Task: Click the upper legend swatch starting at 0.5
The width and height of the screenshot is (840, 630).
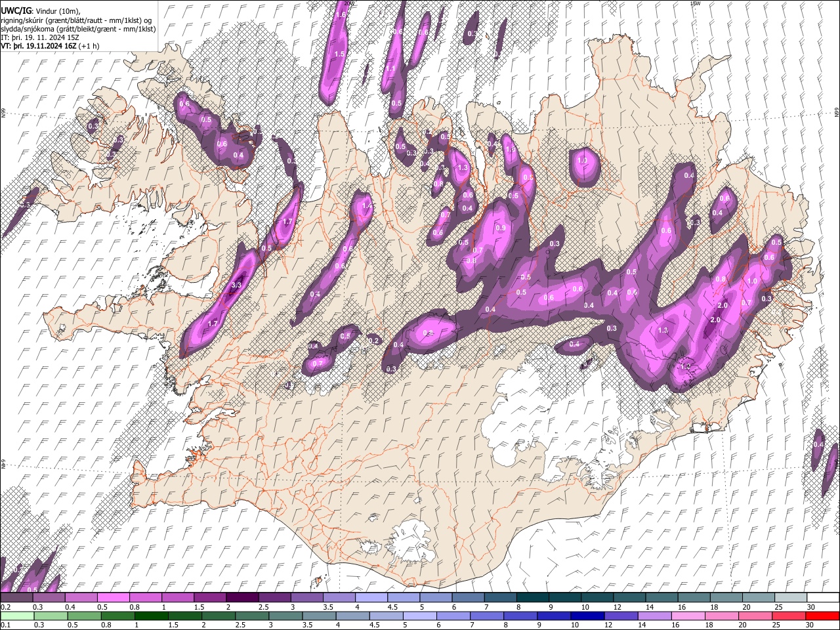Action: tap(113, 598)
